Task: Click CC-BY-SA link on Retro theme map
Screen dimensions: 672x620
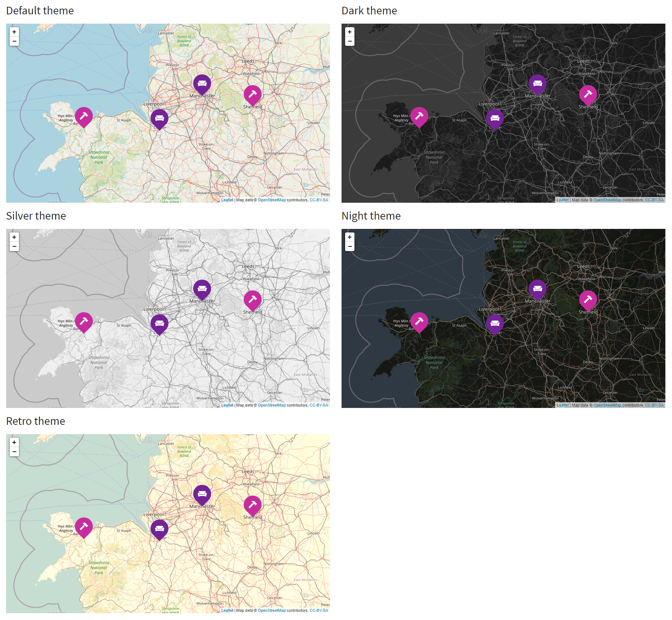Action: 319,610
